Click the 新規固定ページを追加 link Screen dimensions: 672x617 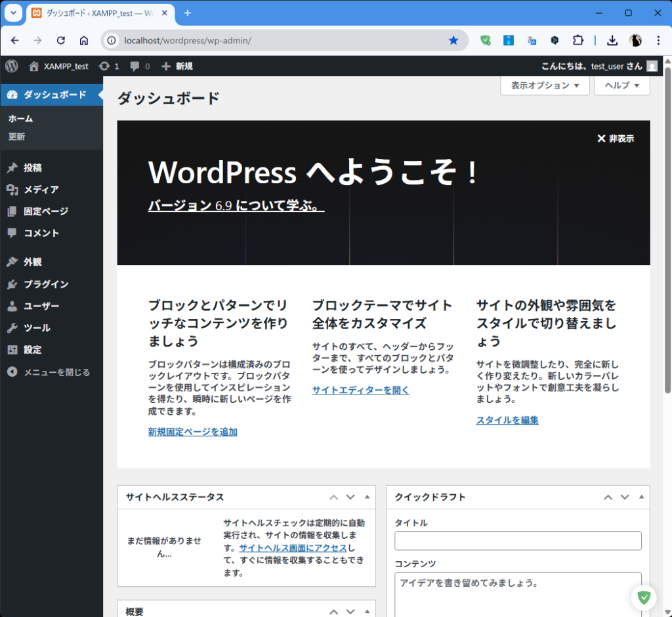[x=192, y=432]
